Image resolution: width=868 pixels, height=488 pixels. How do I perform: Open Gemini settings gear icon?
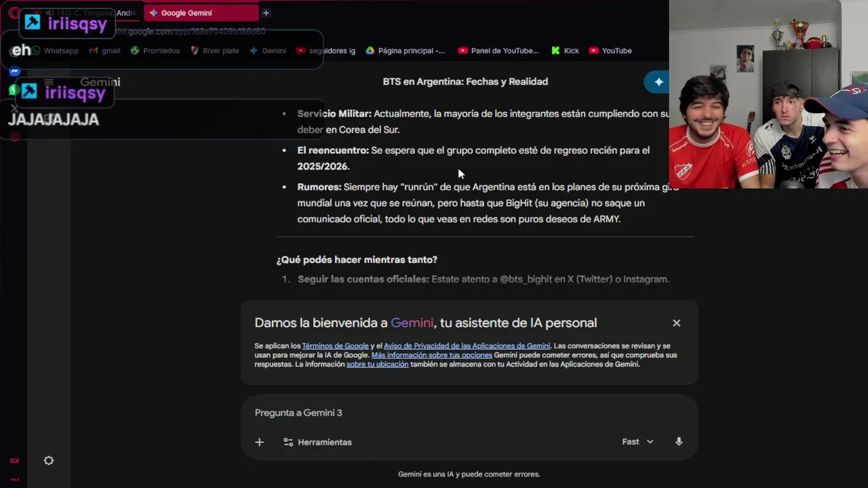49,461
